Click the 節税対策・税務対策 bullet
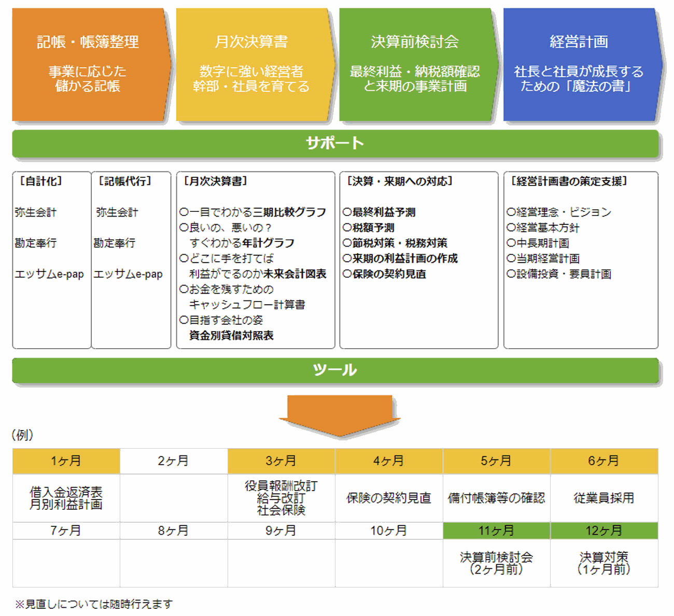Viewport: 674px width, 616px height. pyautogui.click(x=395, y=243)
